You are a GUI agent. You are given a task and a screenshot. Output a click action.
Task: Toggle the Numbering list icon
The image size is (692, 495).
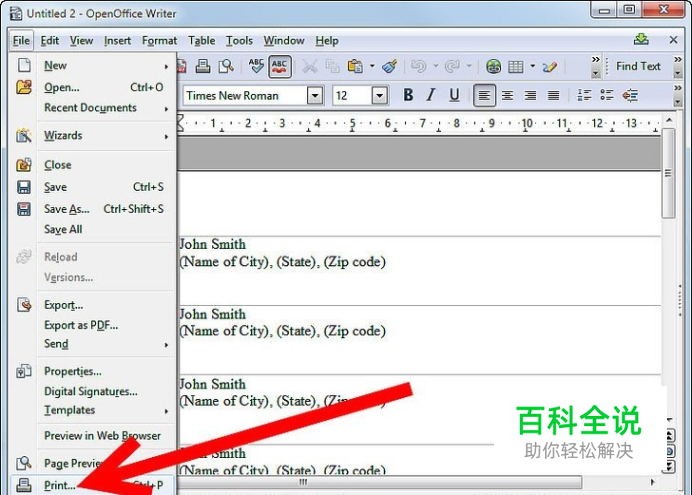584,95
